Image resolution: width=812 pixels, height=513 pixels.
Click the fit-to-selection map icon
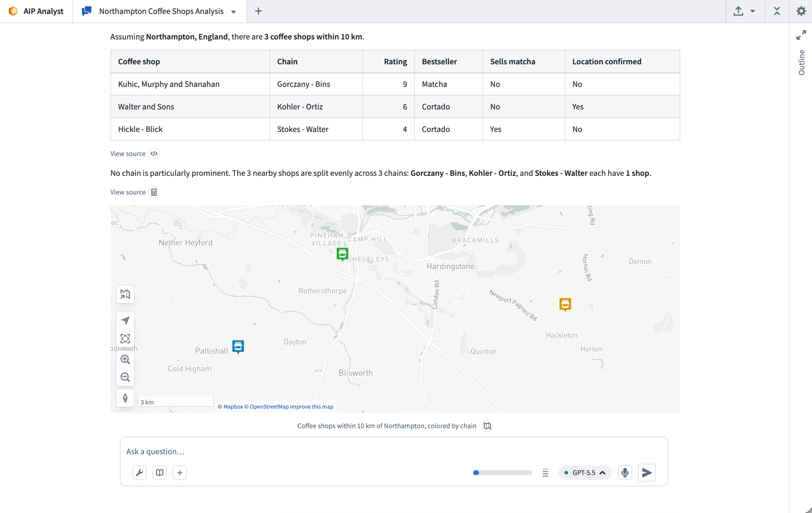(125, 338)
